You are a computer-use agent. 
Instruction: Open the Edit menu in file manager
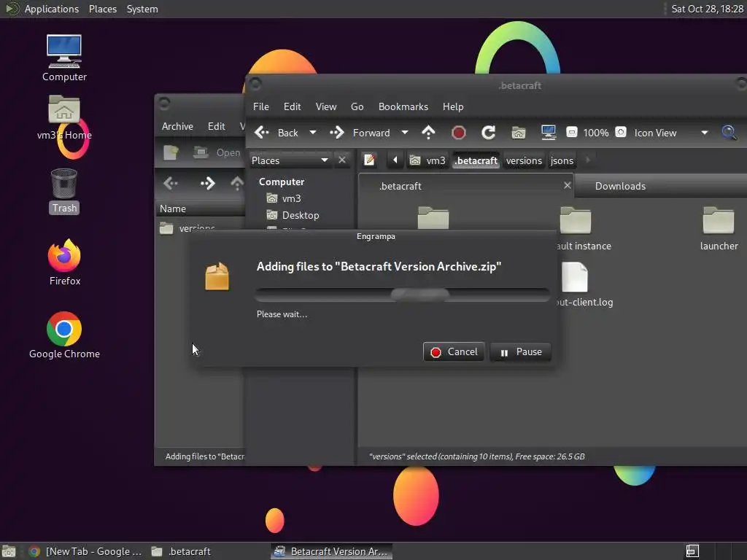pyautogui.click(x=292, y=106)
